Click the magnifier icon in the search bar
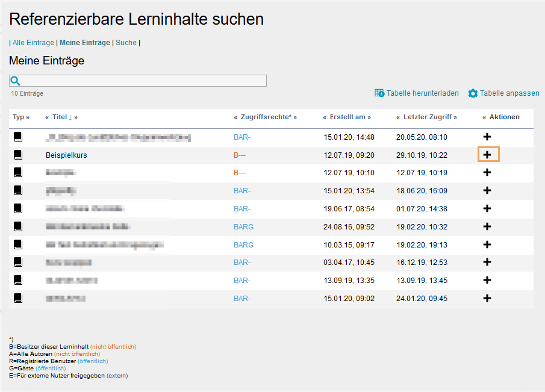 [x=14, y=80]
